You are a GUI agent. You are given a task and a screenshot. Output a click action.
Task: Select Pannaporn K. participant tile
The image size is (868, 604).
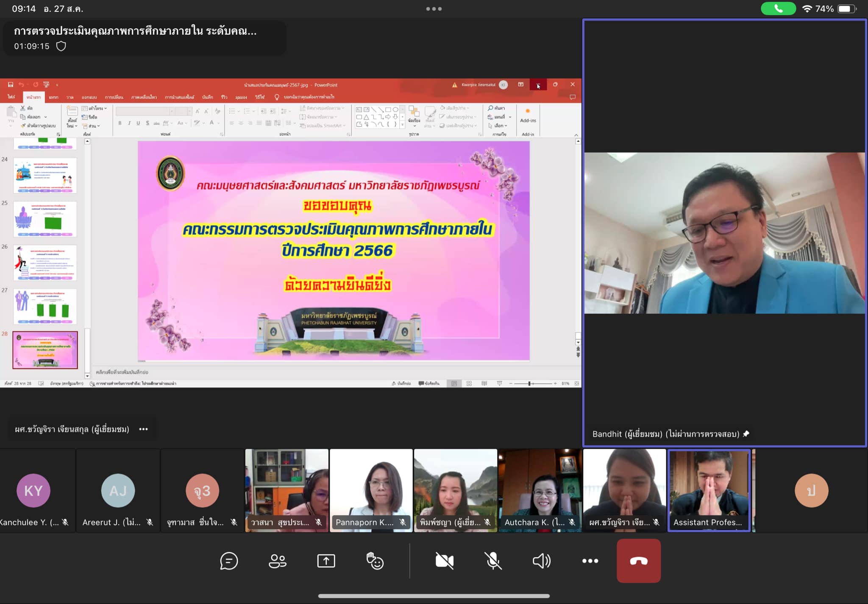pyautogui.click(x=371, y=490)
